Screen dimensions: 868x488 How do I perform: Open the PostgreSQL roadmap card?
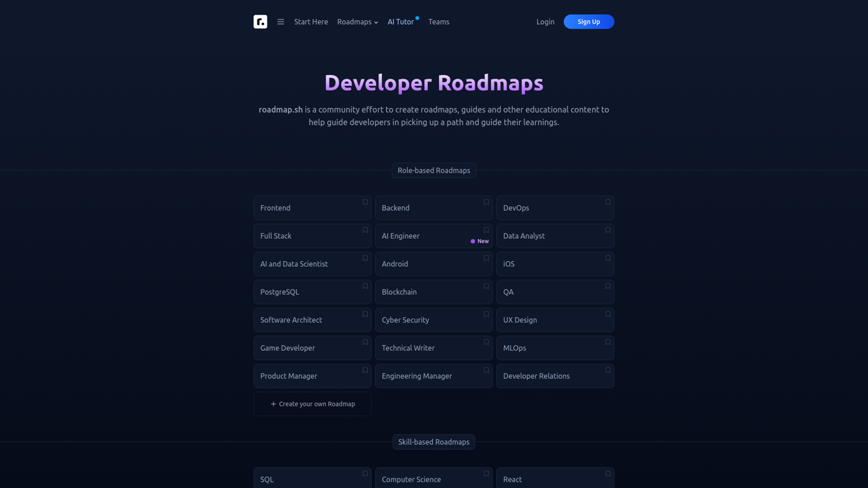pos(313,292)
